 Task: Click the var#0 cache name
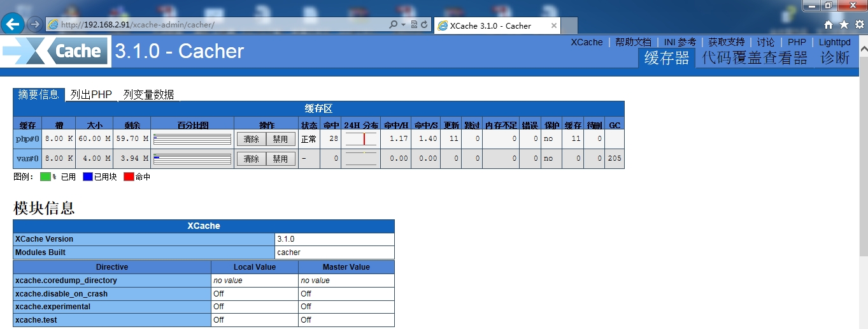coord(27,159)
